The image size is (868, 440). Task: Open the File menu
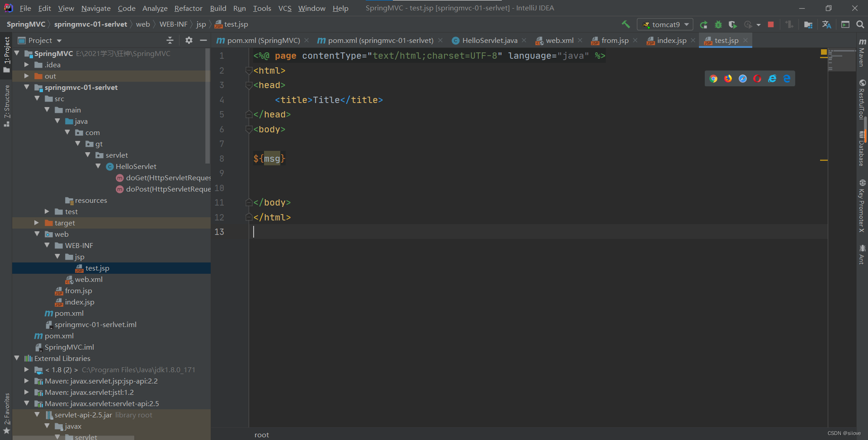click(25, 8)
